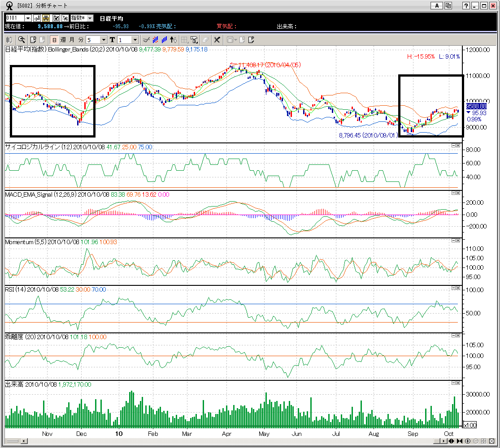Open help with the question mark button
The image size is (500, 448).
click(467, 6)
